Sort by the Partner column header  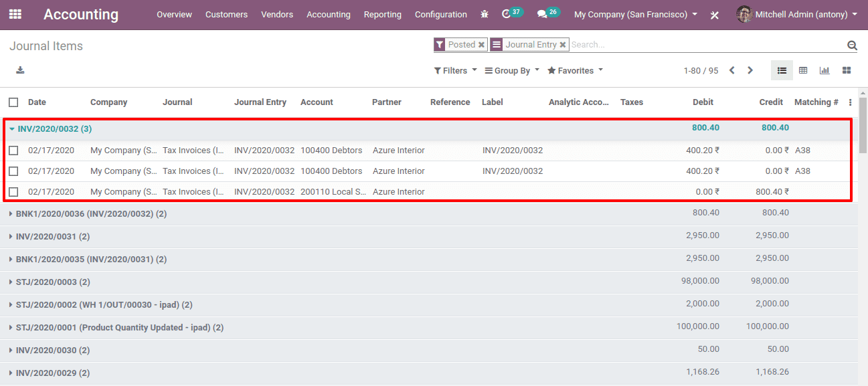point(387,102)
